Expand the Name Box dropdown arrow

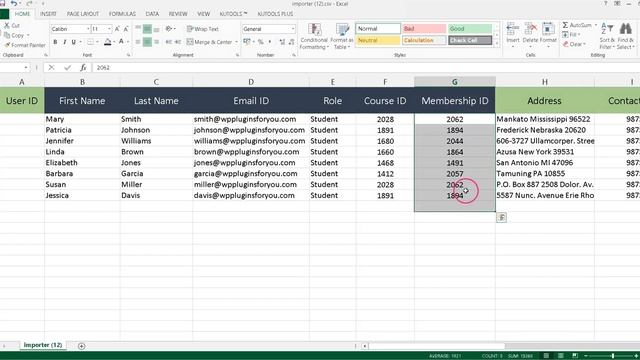pyautogui.click(x=26, y=67)
